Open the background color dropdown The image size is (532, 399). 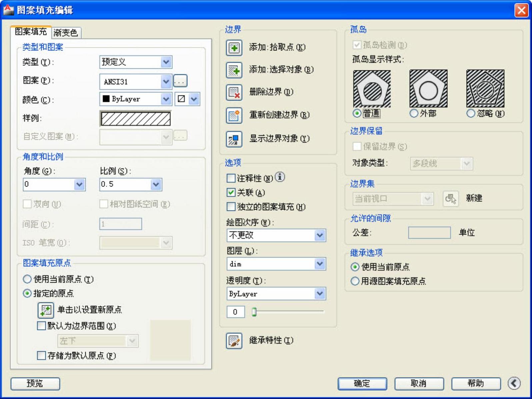(188, 99)
